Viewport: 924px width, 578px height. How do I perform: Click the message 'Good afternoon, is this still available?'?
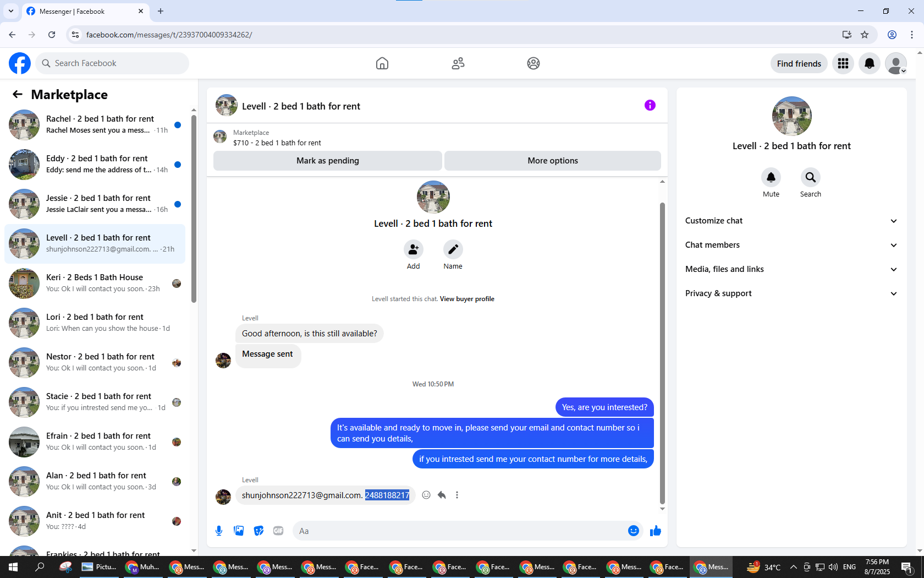pos(310,334)
